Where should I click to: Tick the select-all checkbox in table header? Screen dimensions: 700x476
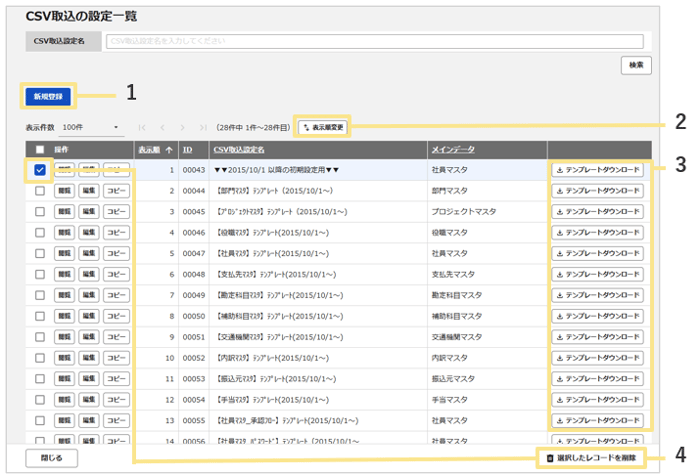40,150
